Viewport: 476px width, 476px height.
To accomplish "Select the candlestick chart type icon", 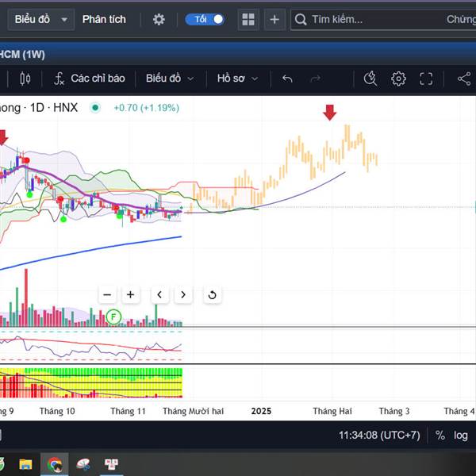I will tap(25, 79).
